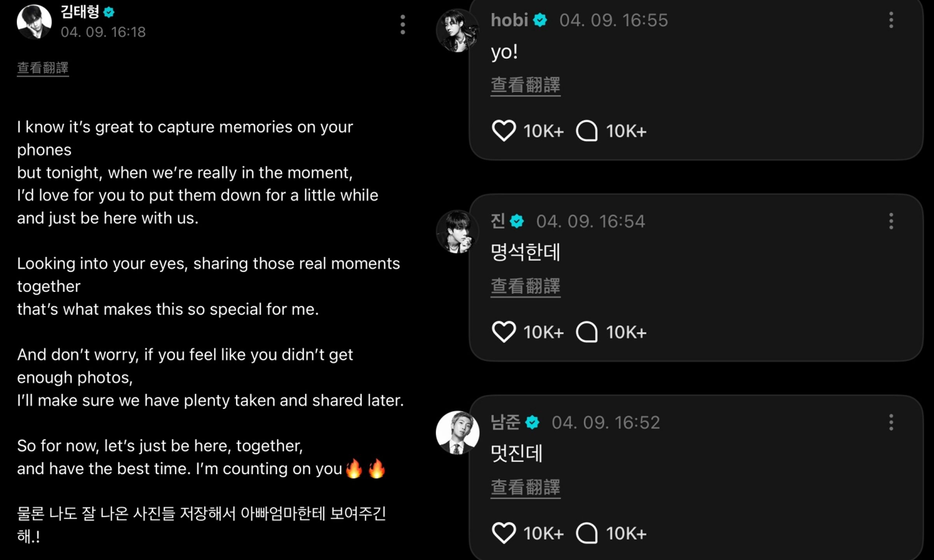
Task: Click 查看翻譯 under 진's comment
Action: pyautogui.click(x=525, y=287)
